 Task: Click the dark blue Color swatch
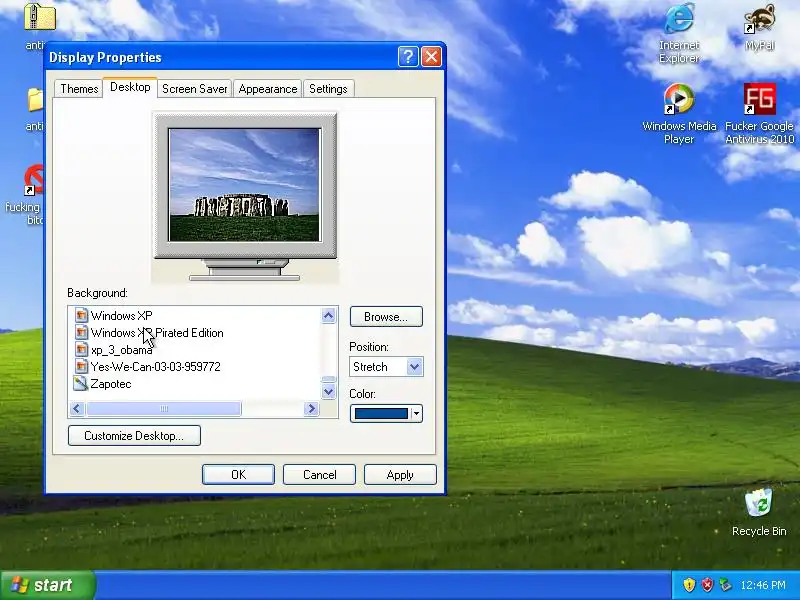tap(381, 413)
